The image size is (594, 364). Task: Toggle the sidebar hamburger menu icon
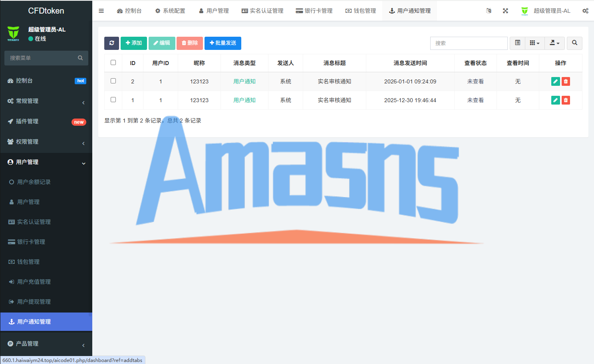(101, 11)
